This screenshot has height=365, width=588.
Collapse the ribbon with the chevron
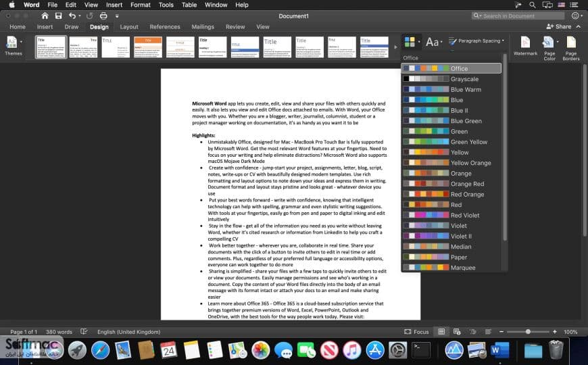point(579,26)
